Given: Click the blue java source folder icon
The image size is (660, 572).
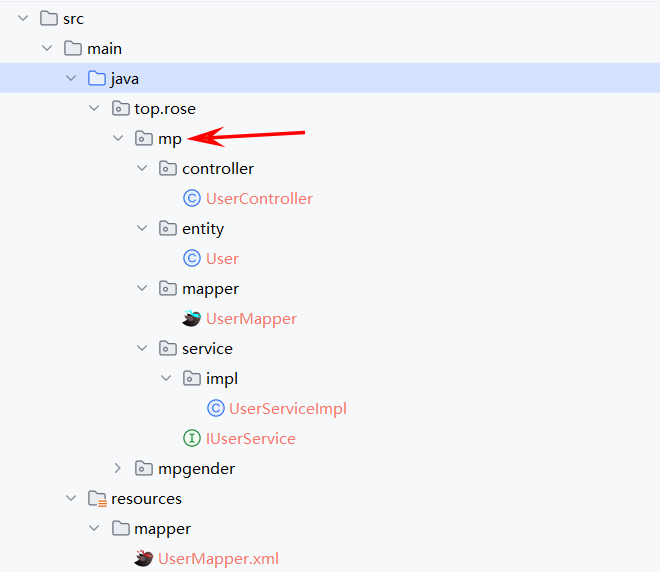Looking at the screenshot, I should tap(97, 78).
